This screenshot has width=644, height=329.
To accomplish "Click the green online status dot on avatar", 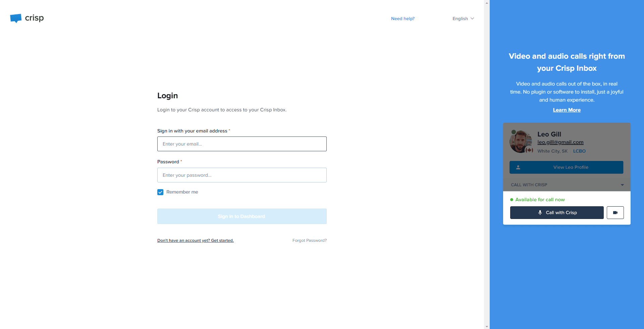I will 514,132.
